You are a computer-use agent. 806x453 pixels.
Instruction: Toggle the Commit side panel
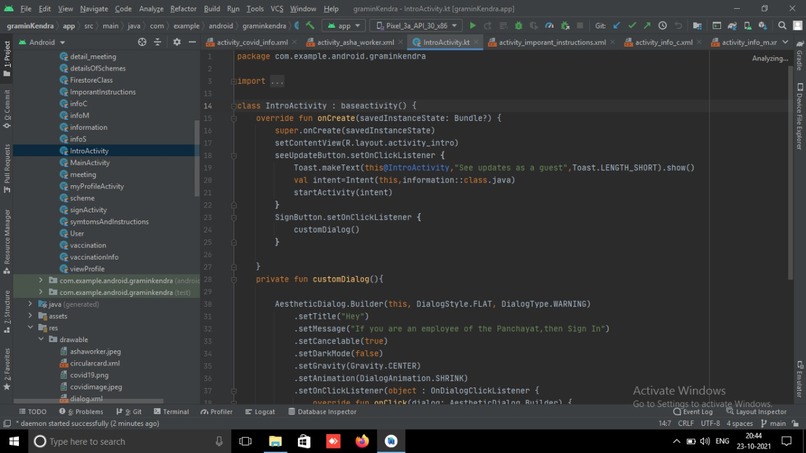7,109
